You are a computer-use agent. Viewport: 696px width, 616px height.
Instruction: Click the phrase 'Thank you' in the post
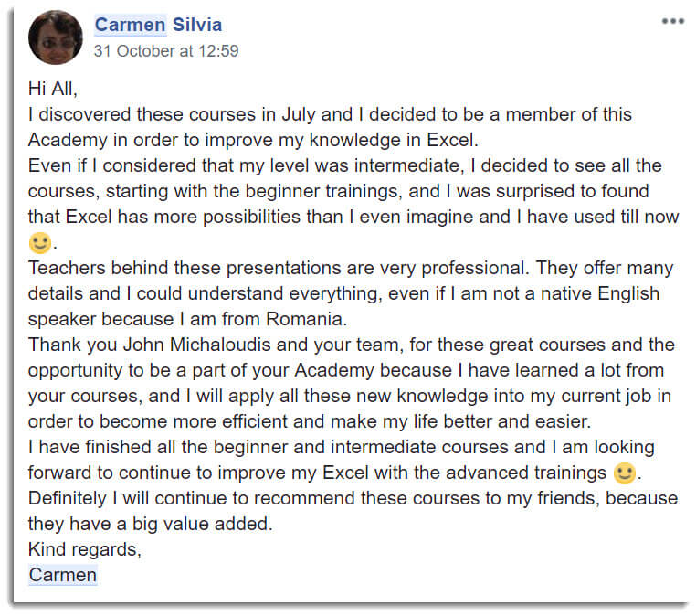pos(73,345)
